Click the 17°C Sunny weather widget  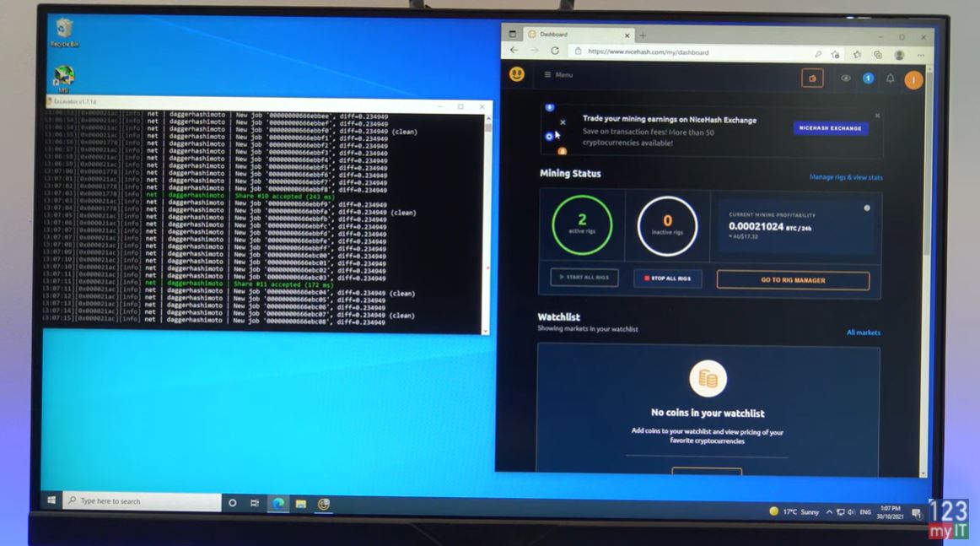(794, 511)
